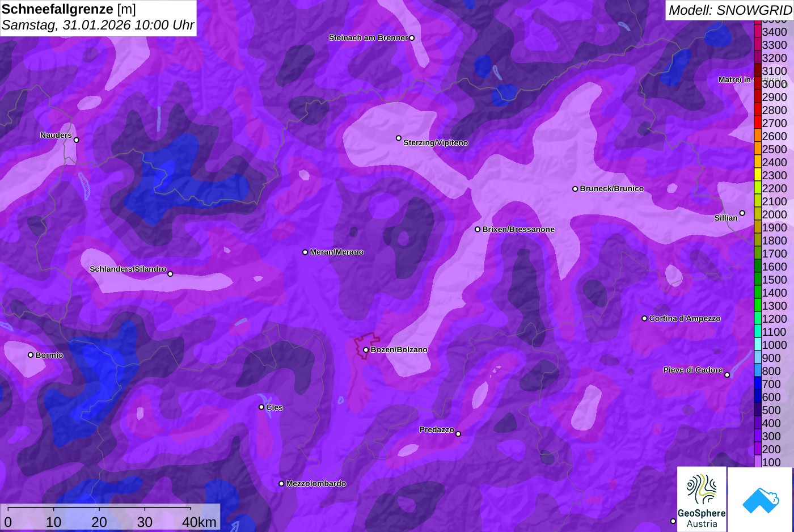Click the Cortina d'Ampezzo text label
Screen dimensions: 794x532
685,319
